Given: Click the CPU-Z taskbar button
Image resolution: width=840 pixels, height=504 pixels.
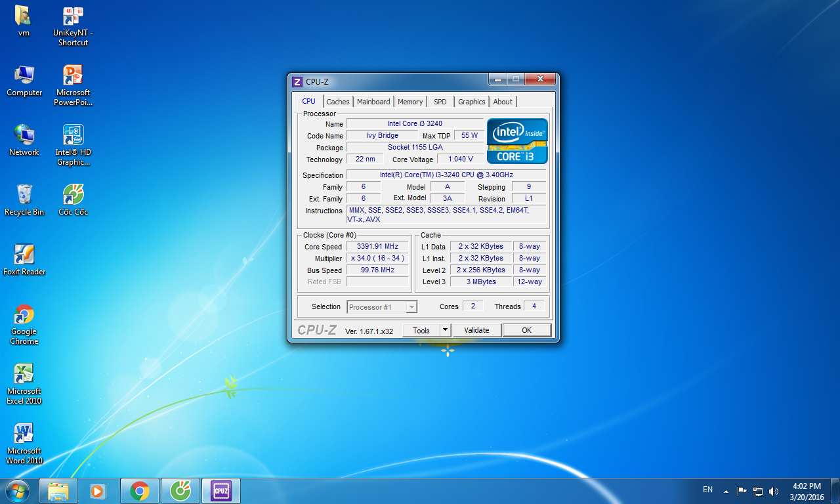Looking at the screenshot, I should pyautogui.click(x=220, y=490).
